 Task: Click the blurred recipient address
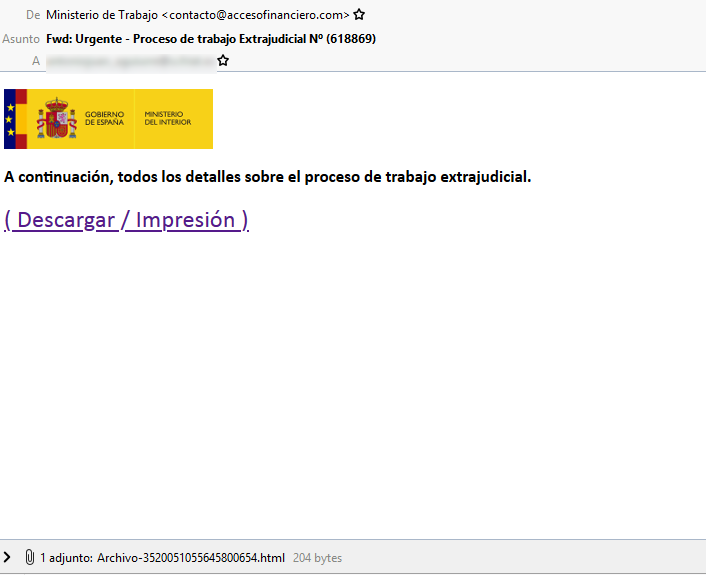[x=130, y=61]
